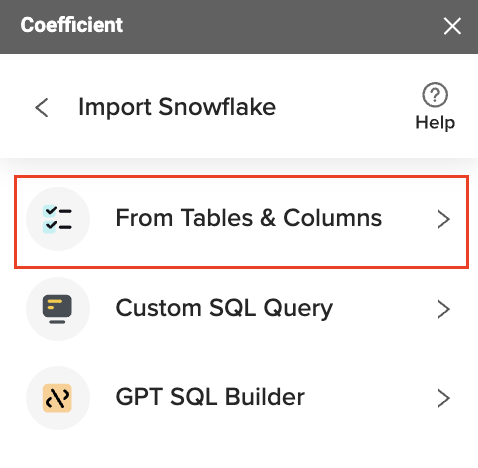Screen dimensions: 478x468
Task: Expand the chevron beside Custom SQL Query
Action: tap(444, 309)
